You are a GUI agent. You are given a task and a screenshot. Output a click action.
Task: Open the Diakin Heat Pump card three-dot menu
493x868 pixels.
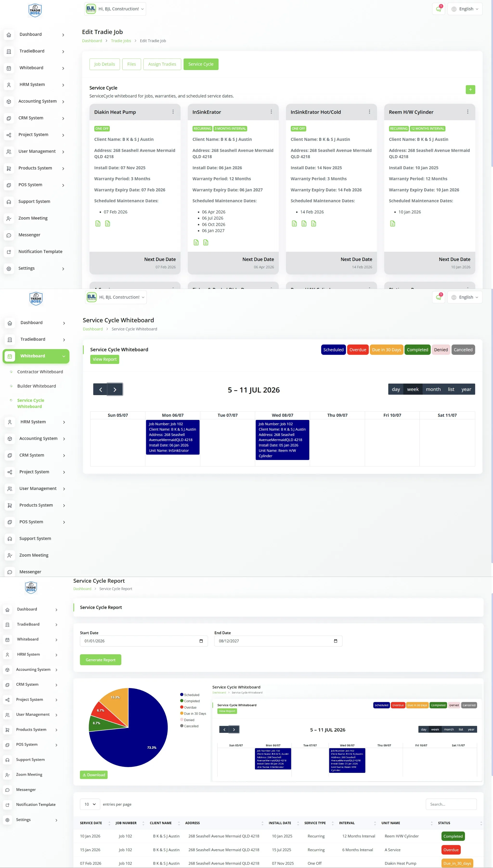pos(173,112)
